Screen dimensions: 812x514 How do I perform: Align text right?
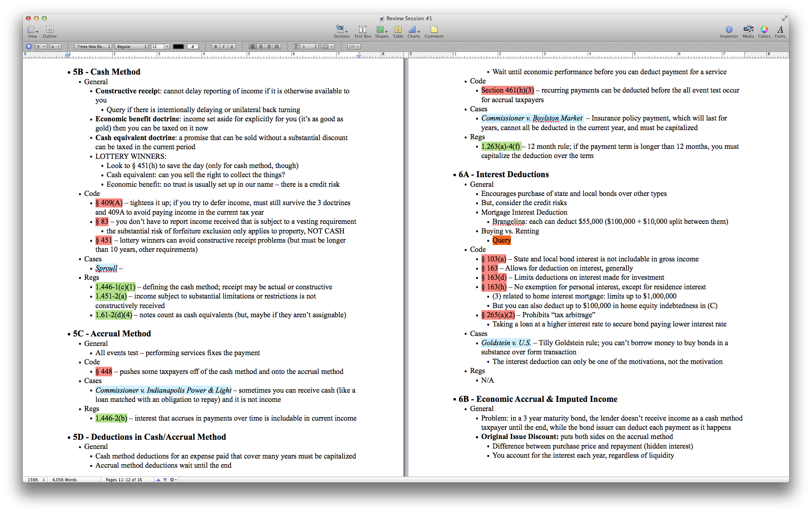(269, 47)
